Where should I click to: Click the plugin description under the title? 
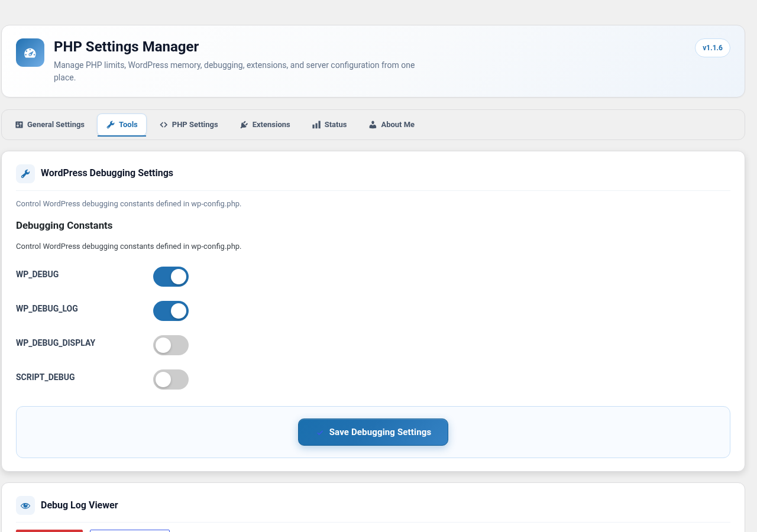tap(234, 71)
